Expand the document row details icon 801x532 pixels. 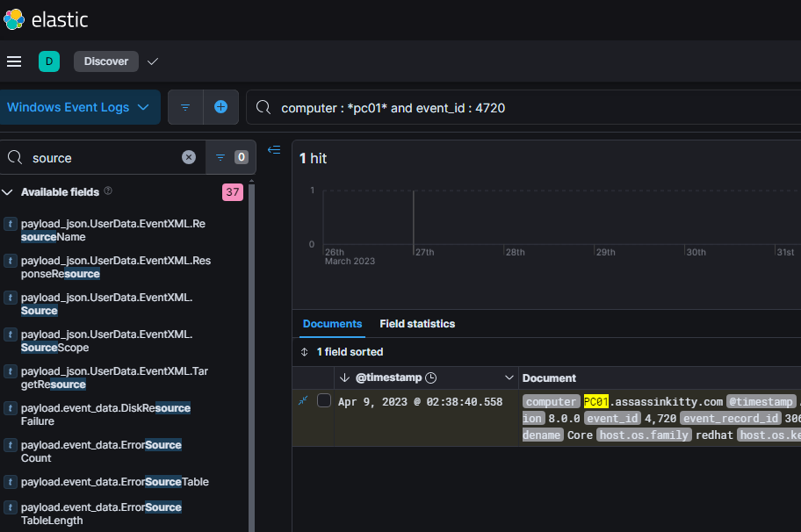[x=303, y=400]
